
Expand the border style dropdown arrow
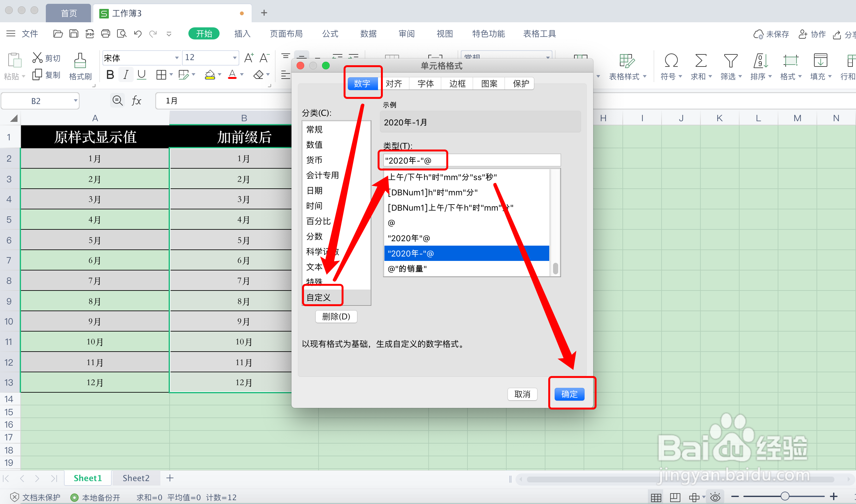click(171, 74)
